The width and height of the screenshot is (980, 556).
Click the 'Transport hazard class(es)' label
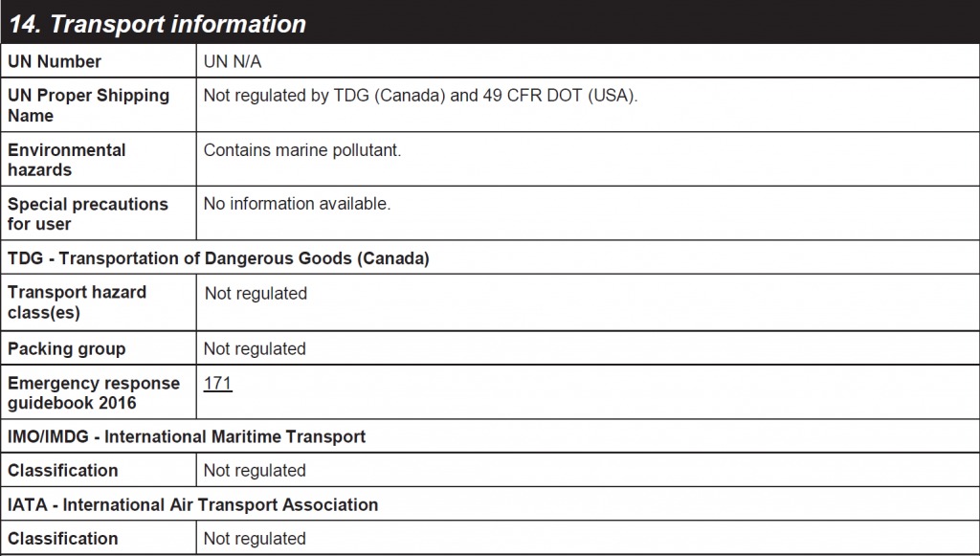[x=77, y=302]
